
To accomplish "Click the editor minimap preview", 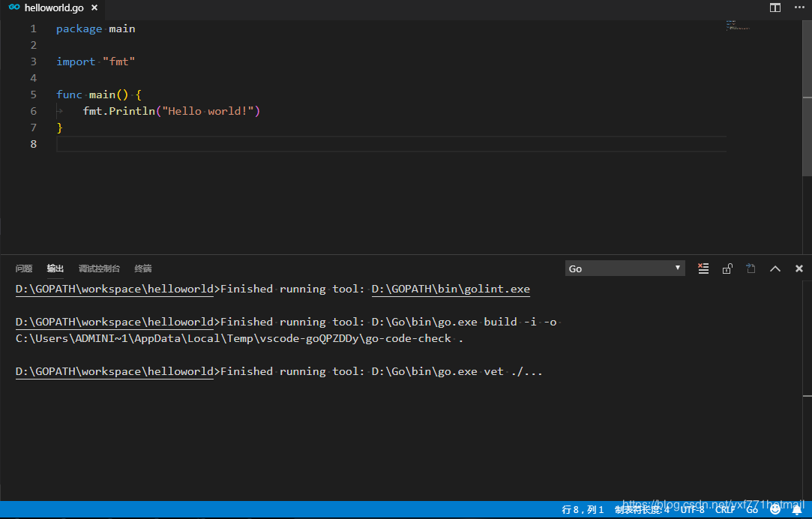I will coord(738,26).
